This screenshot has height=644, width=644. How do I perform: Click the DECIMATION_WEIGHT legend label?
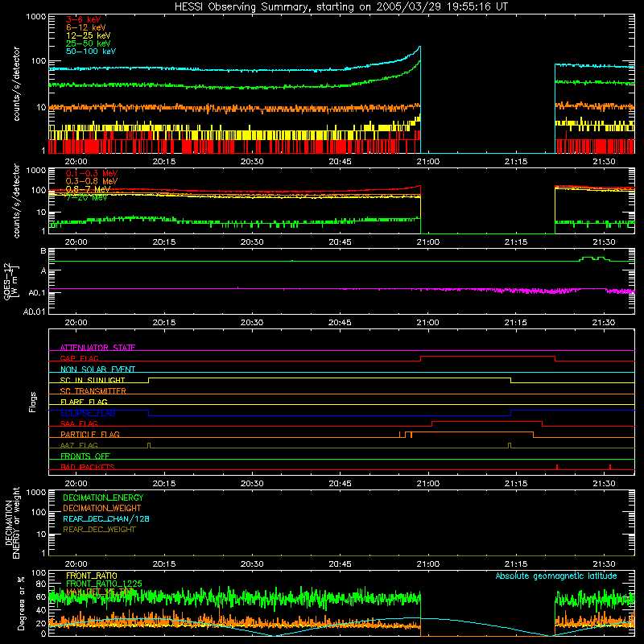coord(102,508)
